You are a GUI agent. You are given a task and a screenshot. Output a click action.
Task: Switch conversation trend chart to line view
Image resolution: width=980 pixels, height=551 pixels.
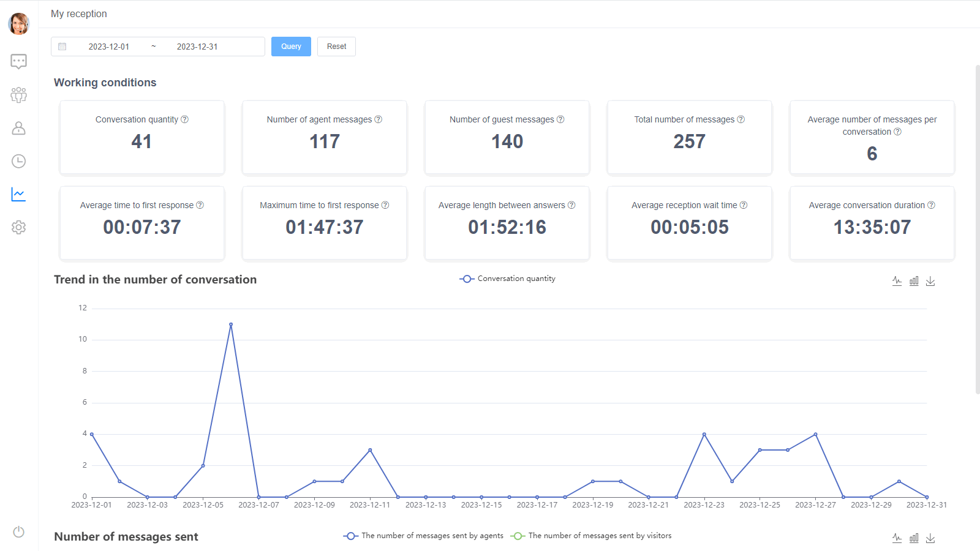[x=897, y=281]
